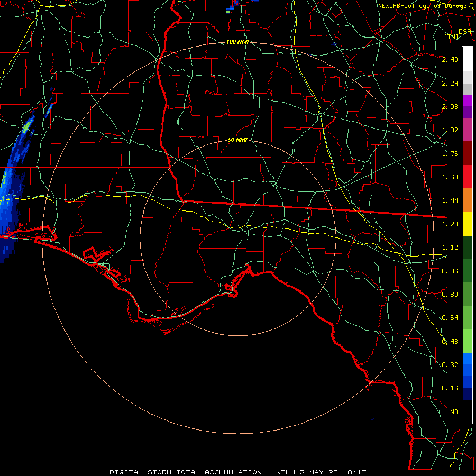The height and width of the screenshot is (476, 476).
Task: Click the 1.44 legend value
Action: (450, 200)
